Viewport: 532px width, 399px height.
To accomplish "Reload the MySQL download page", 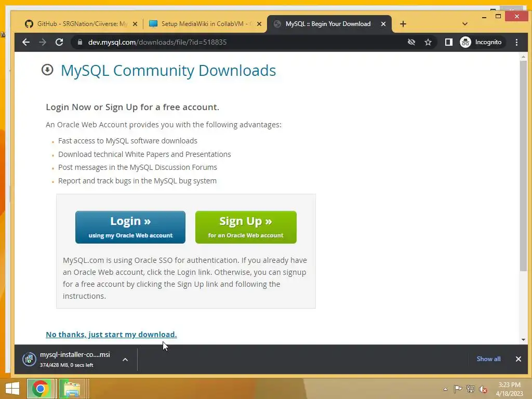I will click(59, 42).
